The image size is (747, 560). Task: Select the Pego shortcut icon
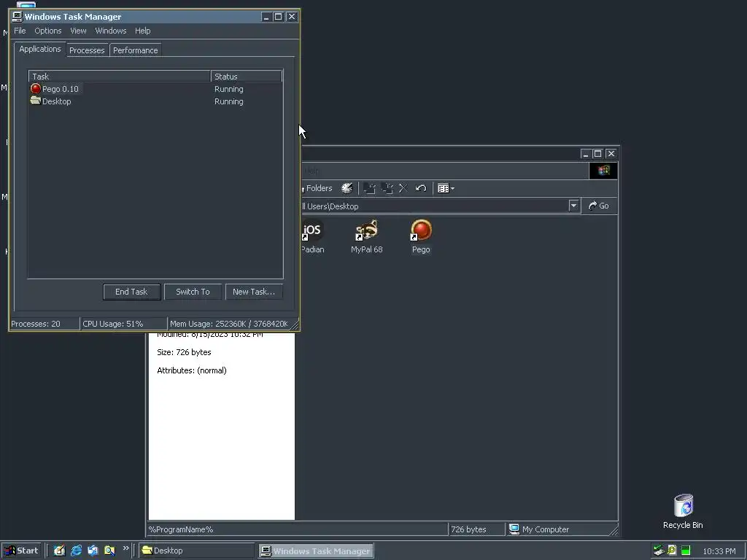click(421, 237)
